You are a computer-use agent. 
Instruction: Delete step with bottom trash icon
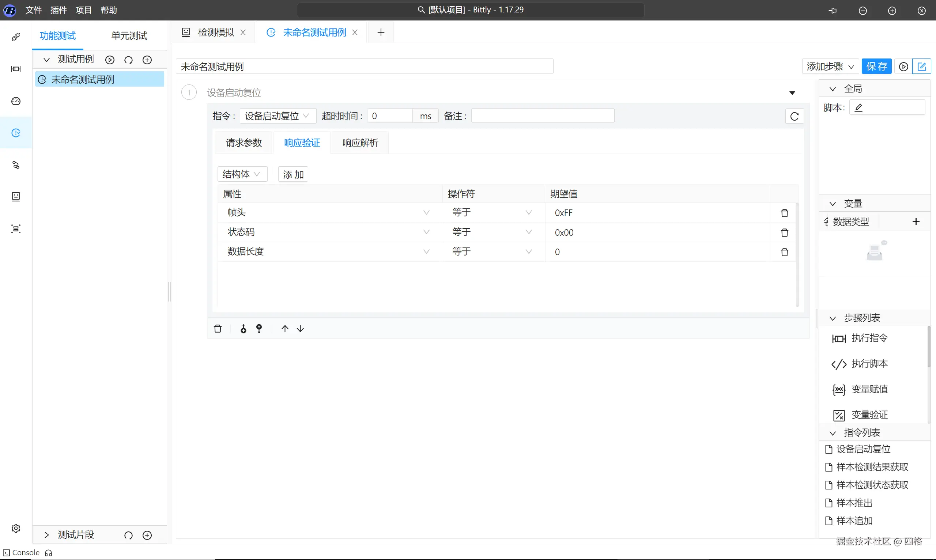pos(218,329)
